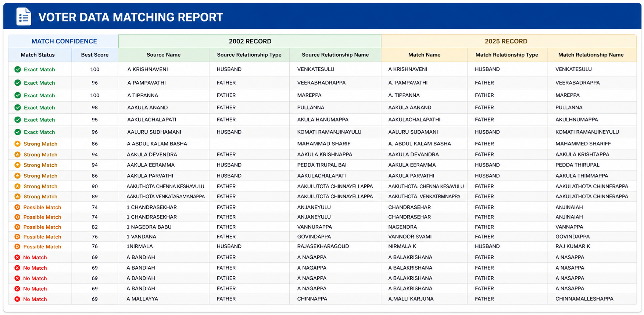This screenshot has width=644, height=315.
Task: Select orange circle icon in 1NIRMALA row
Action: click(x=17, y=247)
